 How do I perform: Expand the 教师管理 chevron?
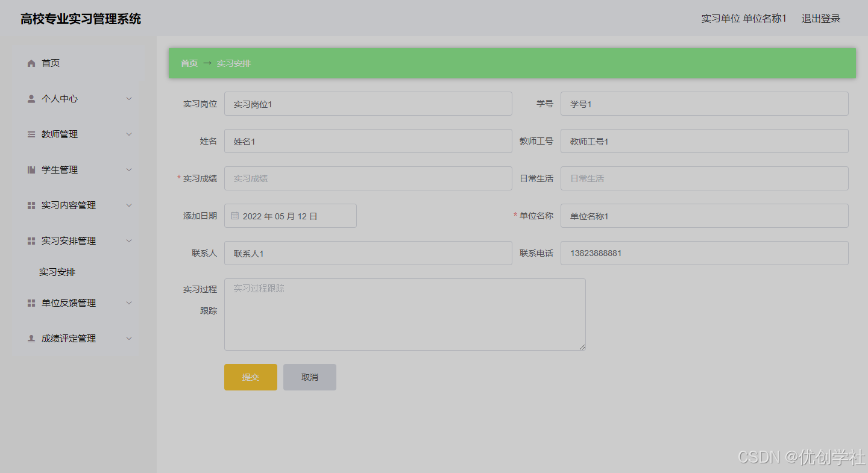[129, 134]
